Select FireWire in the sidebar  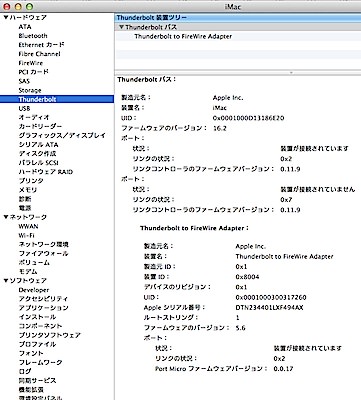click(x=31, y=63)
